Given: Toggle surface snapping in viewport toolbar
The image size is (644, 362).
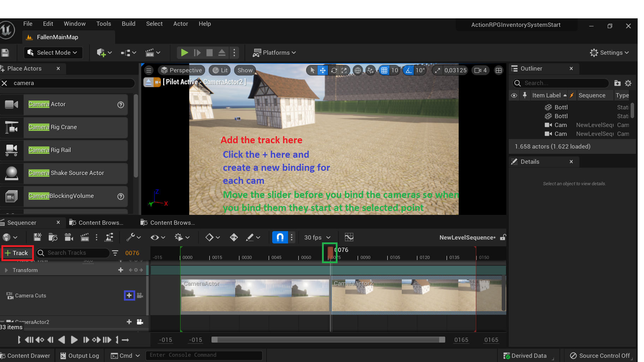Looking at the screenshot, I should pyautogui.click(x=370, y=70).
